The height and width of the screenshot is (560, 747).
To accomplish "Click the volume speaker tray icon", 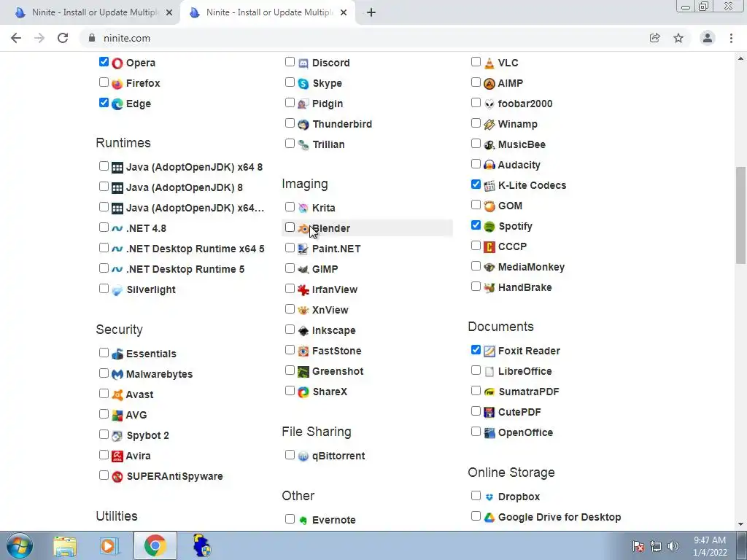I will 673,546.
